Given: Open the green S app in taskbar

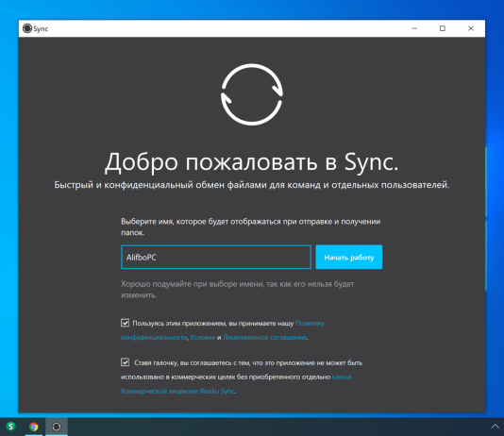Looking at the screenshot, I should [11, 427].
